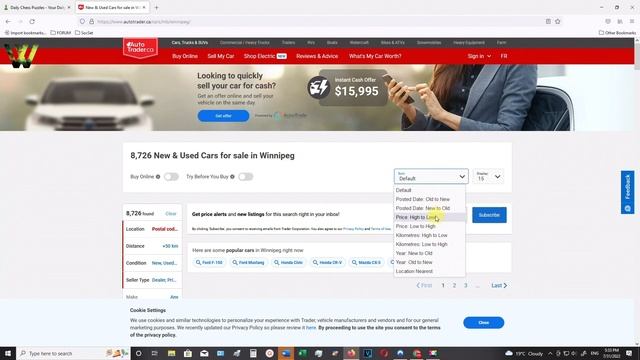The width and height of the screenshot is (640, 360).
Task: Expand the Make filter row
Action: (152, 297)
